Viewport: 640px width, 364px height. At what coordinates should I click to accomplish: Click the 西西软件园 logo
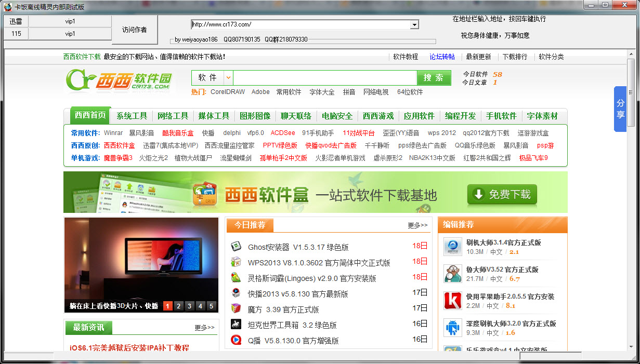pyautogui.click(x=120, y=80)
